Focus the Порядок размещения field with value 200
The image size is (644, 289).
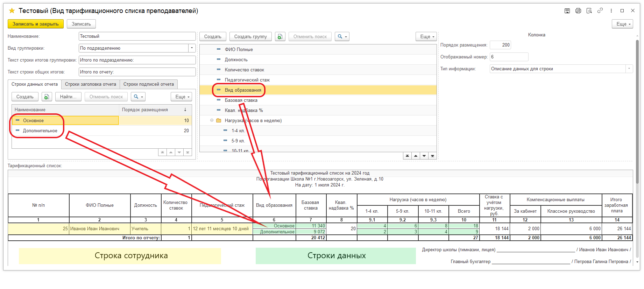pyautogui.click(x=500, y=45)
